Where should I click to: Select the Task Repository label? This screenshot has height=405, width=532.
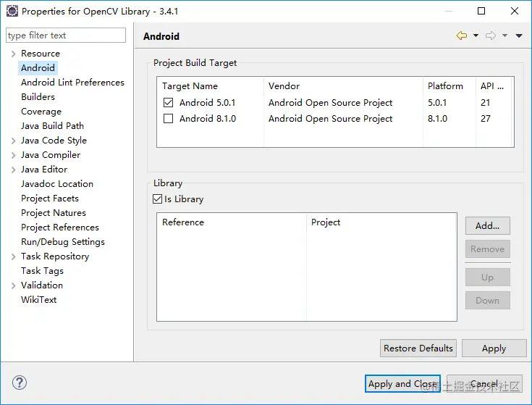55,256
